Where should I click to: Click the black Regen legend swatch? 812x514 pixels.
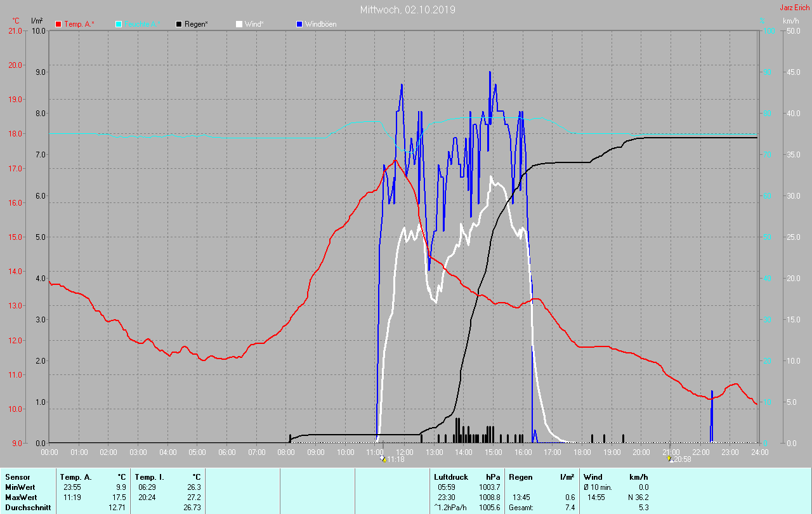pos(179,24)
